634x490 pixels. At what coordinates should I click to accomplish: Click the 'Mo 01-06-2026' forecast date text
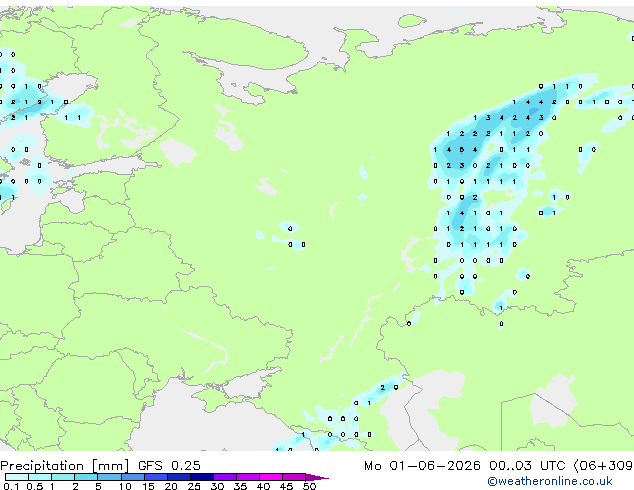coord(422,466)
